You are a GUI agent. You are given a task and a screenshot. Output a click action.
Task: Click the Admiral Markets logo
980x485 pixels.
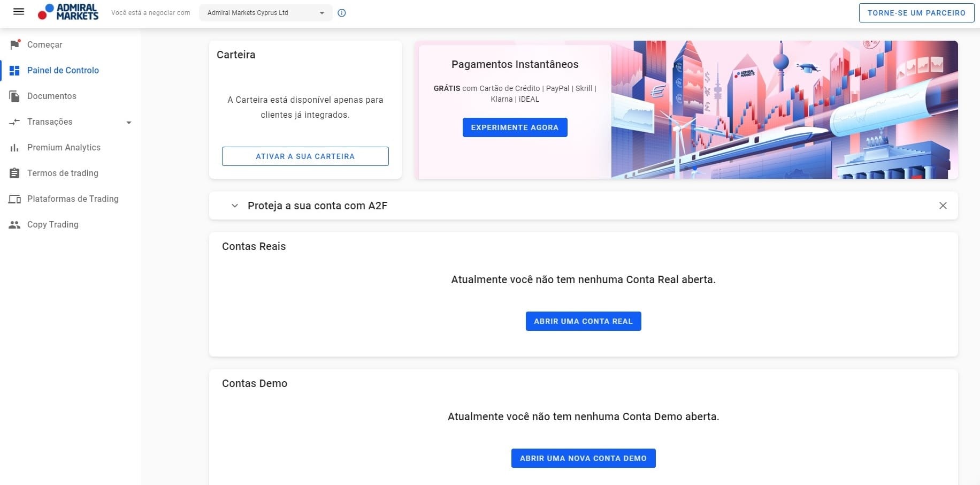point(68,12)
